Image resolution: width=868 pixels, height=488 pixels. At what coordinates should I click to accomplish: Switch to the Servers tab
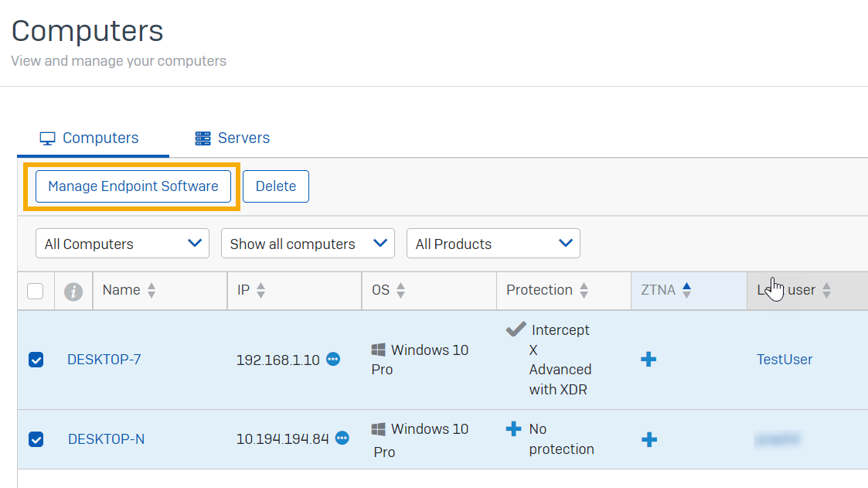tap(232, 138)
